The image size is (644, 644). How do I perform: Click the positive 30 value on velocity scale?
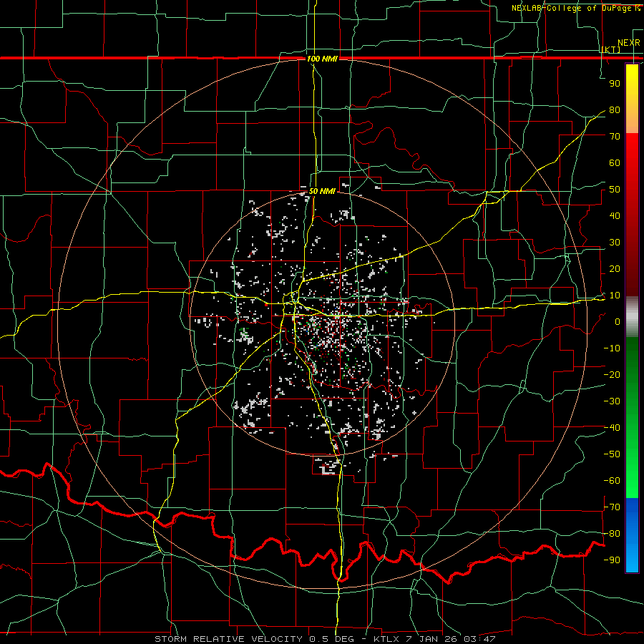click(615, 243)
